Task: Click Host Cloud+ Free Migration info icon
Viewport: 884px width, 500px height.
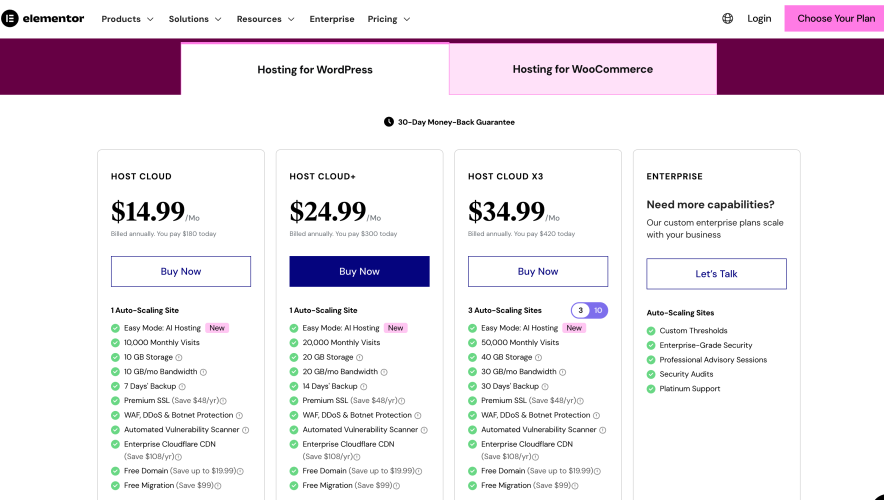Action: click(397, 486)
